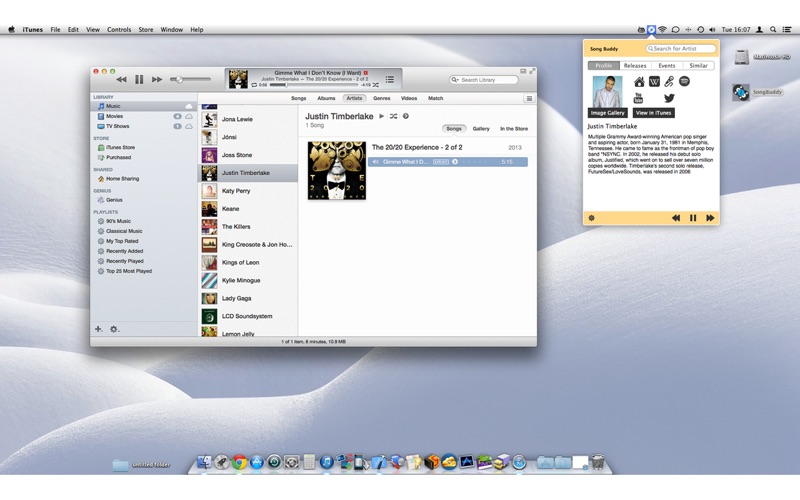Screen dimensions: 800x500
Task: Open lyrics microphone icon in SongBuddy
Action: [669, 82]
